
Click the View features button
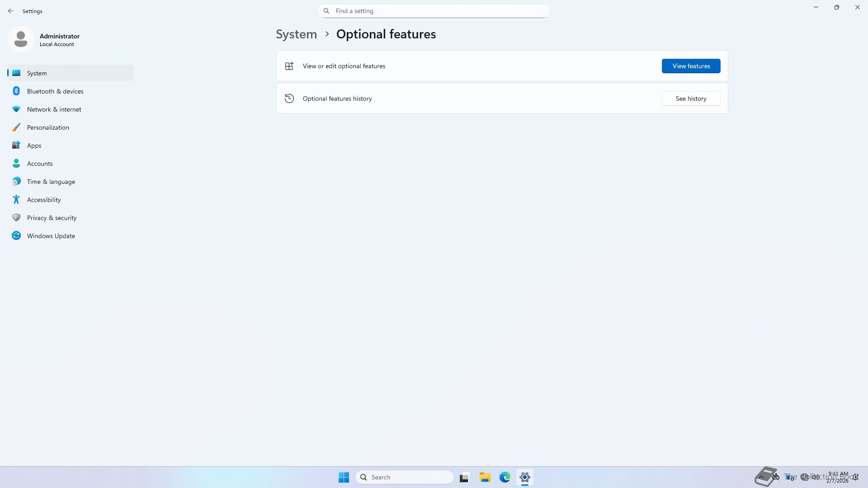691,66
